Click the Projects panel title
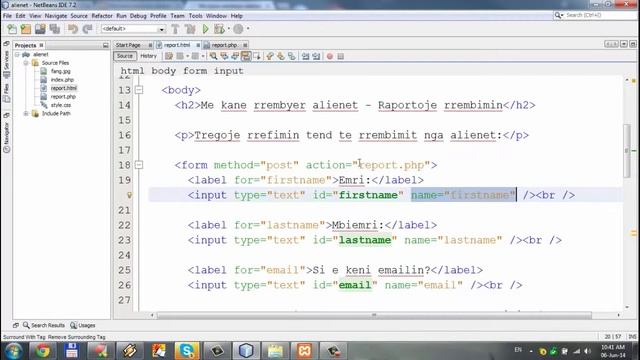Image resolution: width=640 pixels, height=360 pixels. coord(25,45)
